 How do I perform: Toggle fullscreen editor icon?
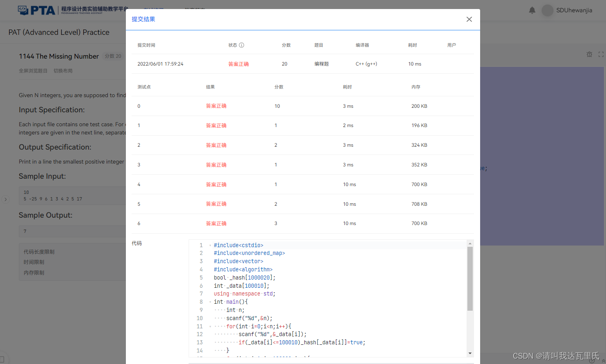(x=601, y=54)
